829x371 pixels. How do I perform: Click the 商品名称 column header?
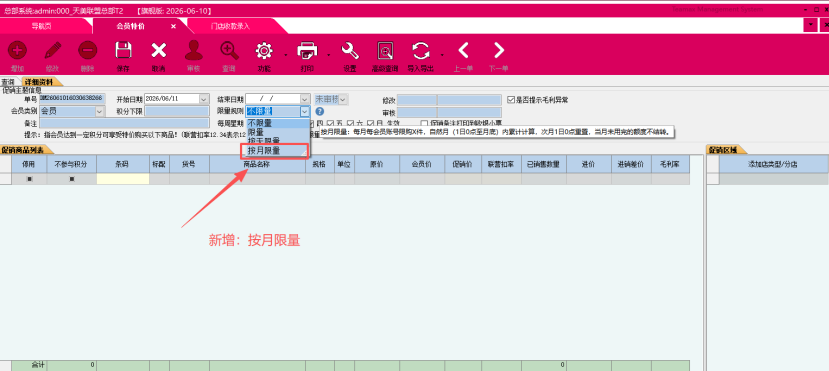click(x=257, y=164)
